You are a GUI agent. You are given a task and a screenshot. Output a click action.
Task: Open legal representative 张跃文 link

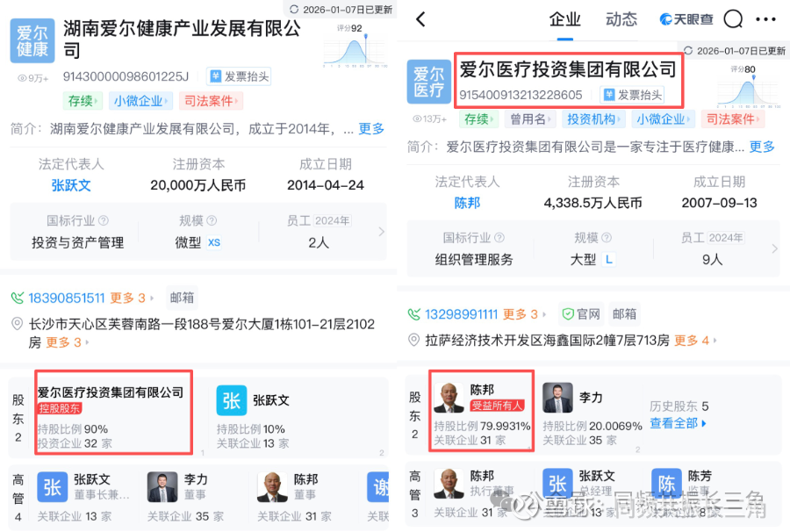coord(71,185)
